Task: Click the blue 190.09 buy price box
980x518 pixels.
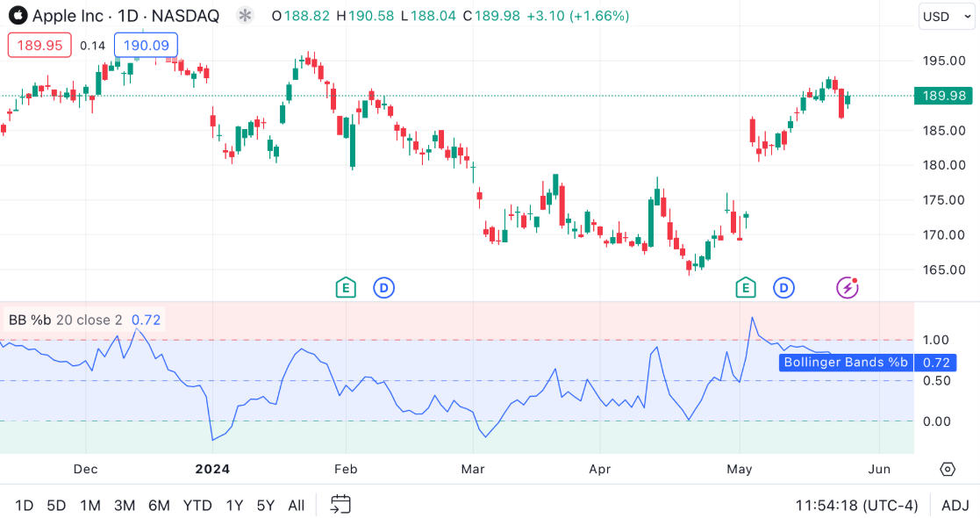Action: (x=147, y=45)
